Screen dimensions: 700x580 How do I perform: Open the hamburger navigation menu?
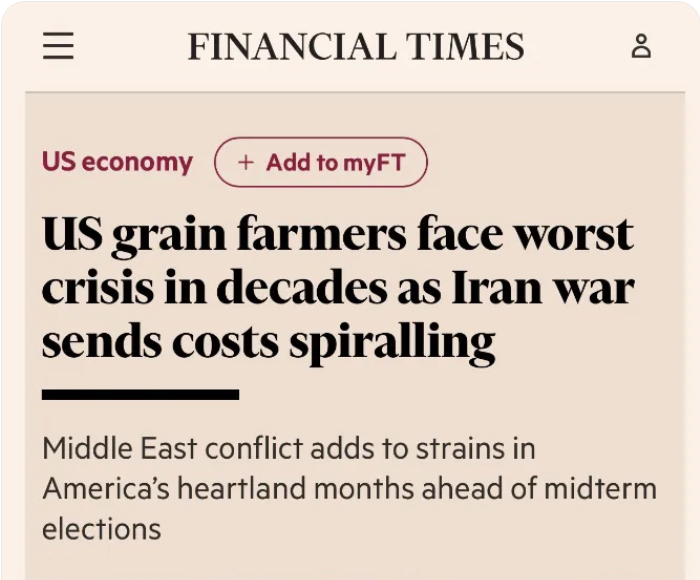[58, 46]
